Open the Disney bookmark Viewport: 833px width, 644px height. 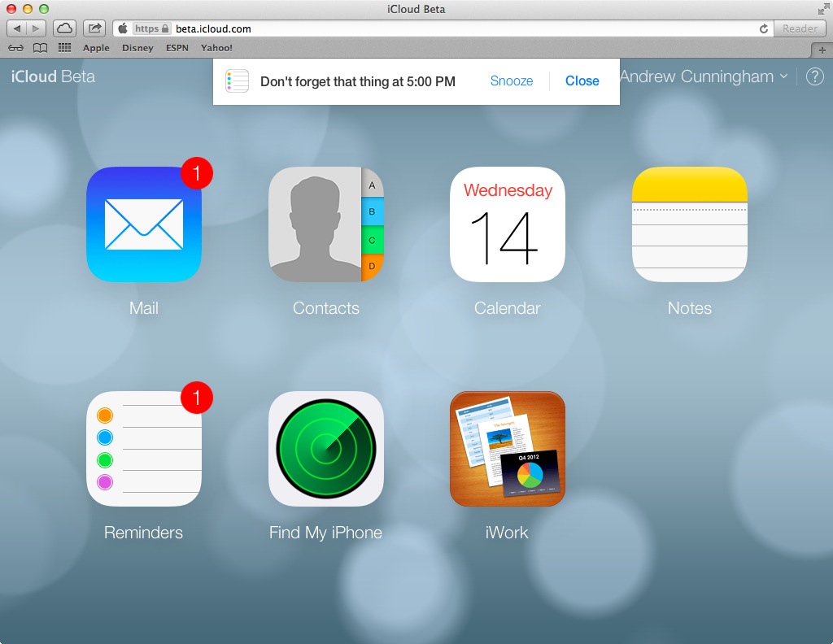coord(137,48)
